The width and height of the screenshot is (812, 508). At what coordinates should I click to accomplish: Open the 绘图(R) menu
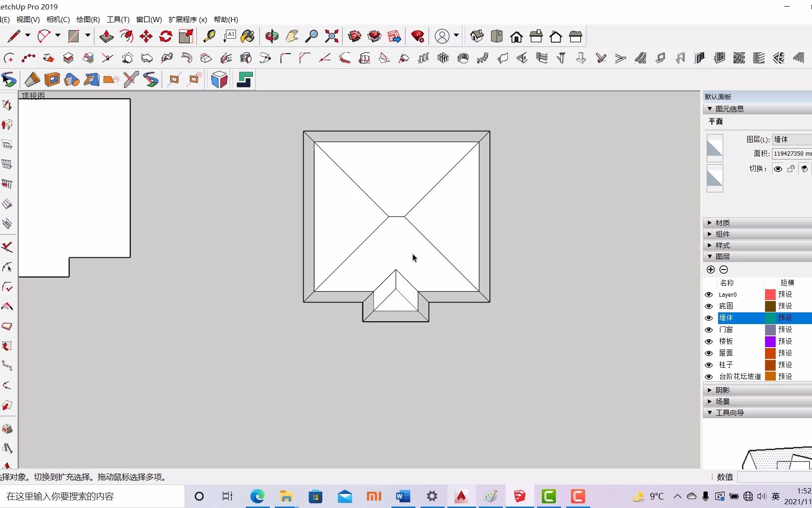tap(88, 19)
